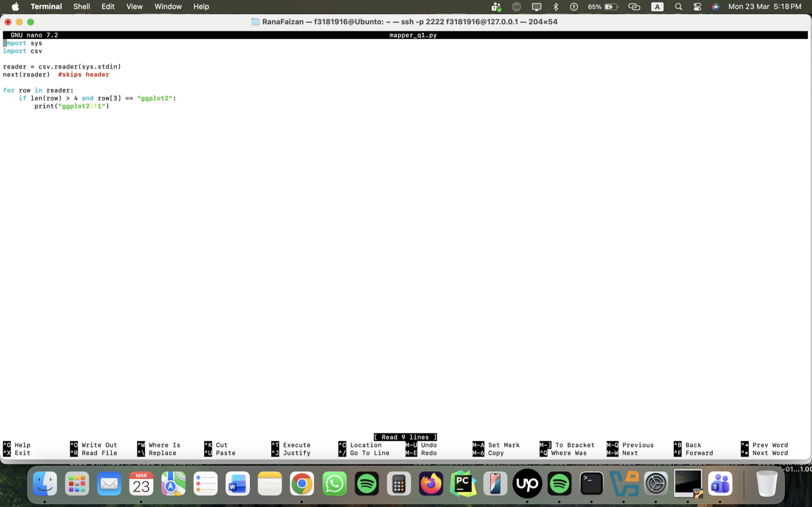This screenshot has width=812, height=507.
Task: Open Reminders from the Dock
Action: pos(206,484)
